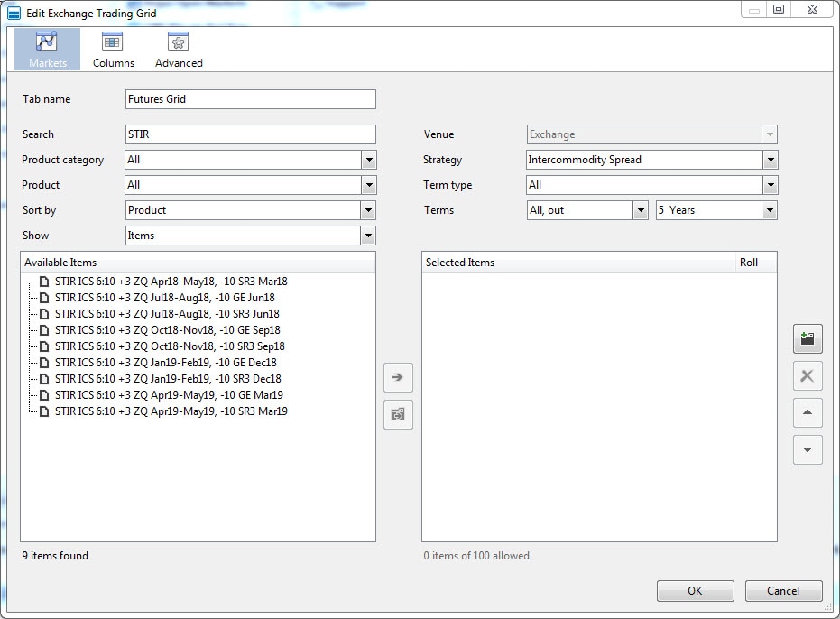Viewport: 840px width, 619px height.
Task: Click the move up arrow icon
Action: tap(808, 413)
